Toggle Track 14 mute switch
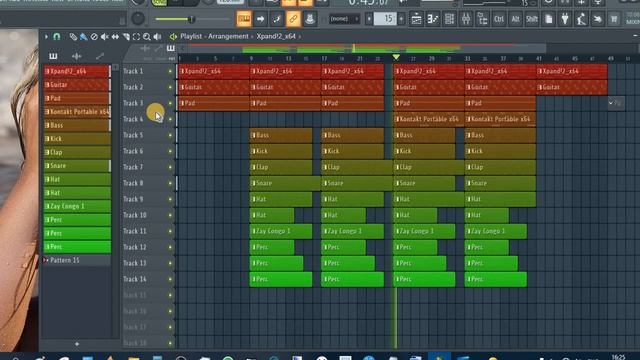640x360 pixels. coord(170,279)
